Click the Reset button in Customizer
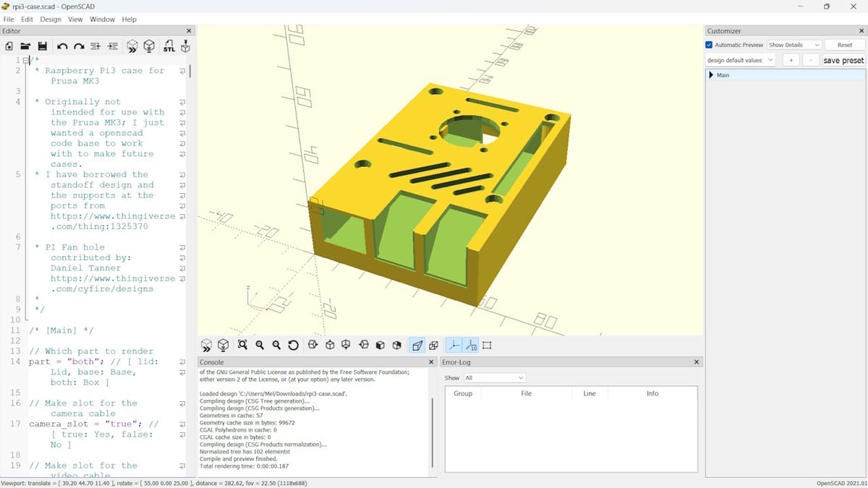This screenshot has width=868, height=488. pyautogui.click(x=844, y=45)
